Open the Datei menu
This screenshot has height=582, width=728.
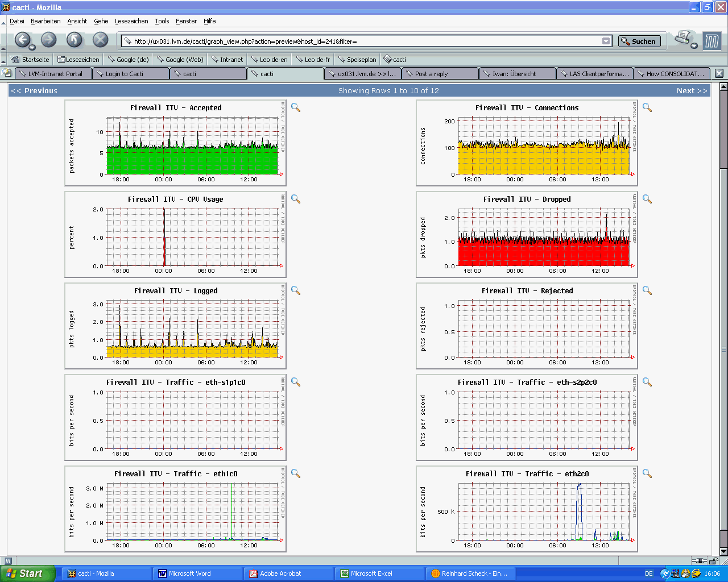point(17,21)
